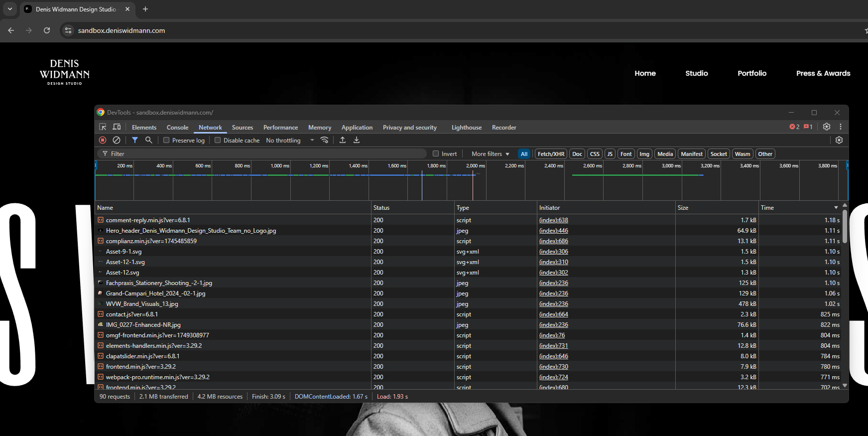Stop recording network log
The width and height of the screenshot is (868, 436).
103,140
